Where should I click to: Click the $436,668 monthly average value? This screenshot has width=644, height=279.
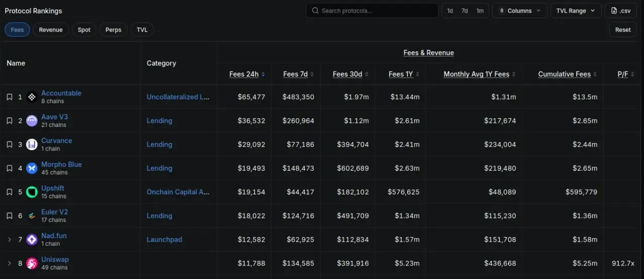pyautogui.click(x=500, y=263)
